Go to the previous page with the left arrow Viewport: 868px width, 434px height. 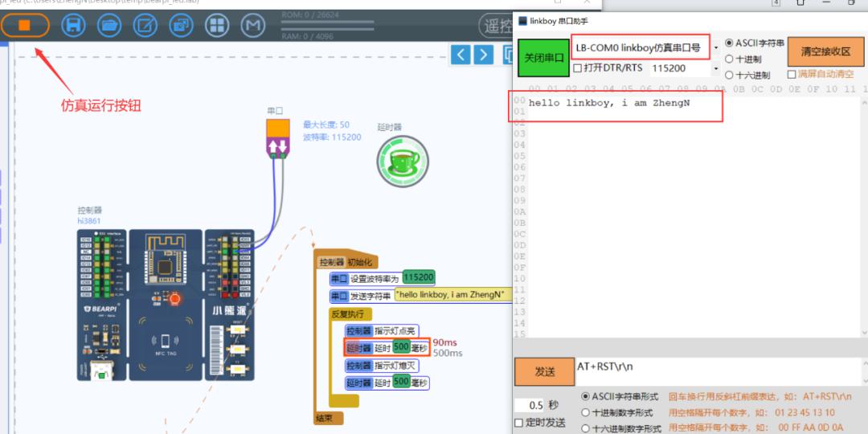pyautogui.click(x=461, y=55)
